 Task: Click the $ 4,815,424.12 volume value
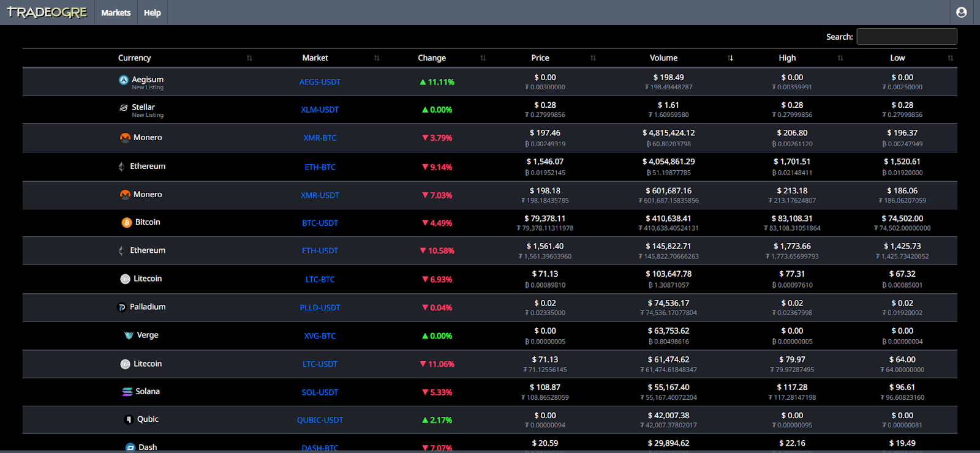click(668, 133)
